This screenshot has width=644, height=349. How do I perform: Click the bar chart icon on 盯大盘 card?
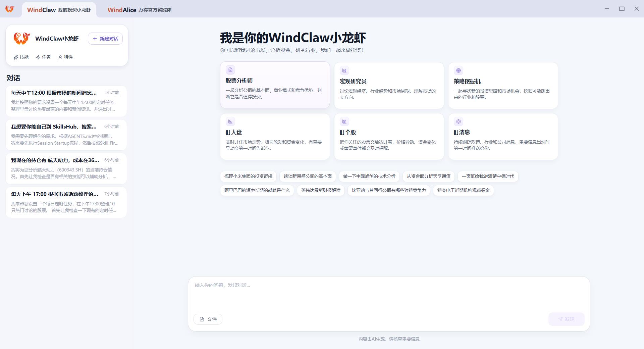coord(230,121)
